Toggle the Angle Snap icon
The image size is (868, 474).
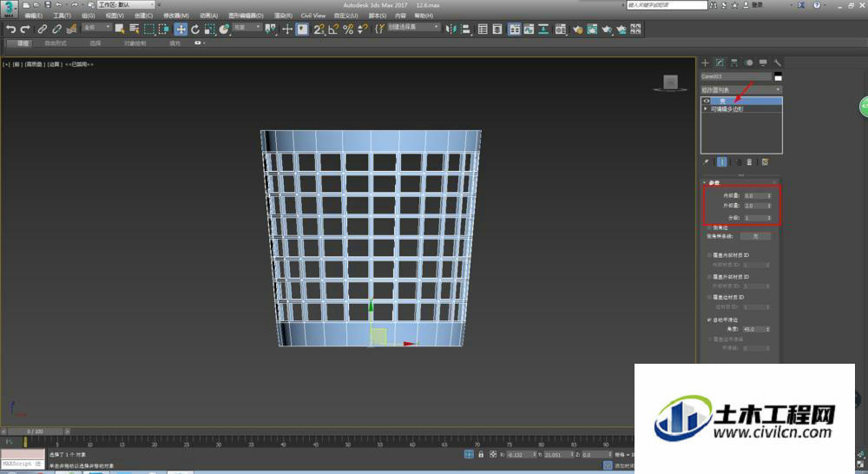click(333, 30)
